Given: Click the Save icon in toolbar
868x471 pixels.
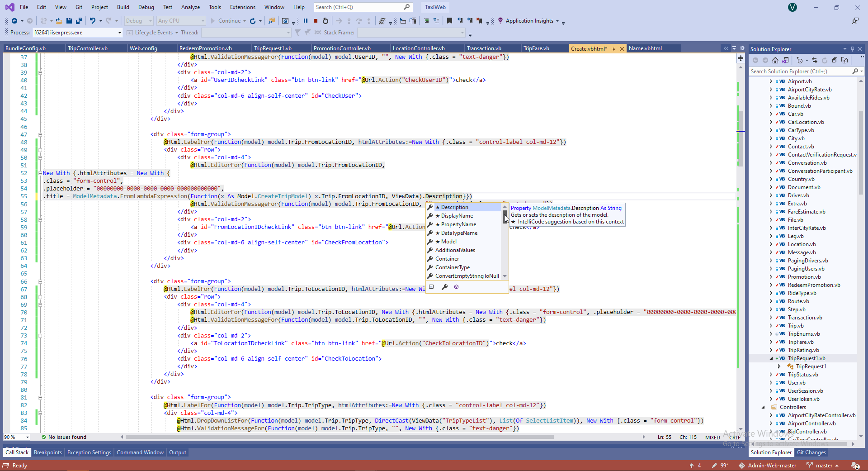Looking at the screenshot, I should (69, 21).
